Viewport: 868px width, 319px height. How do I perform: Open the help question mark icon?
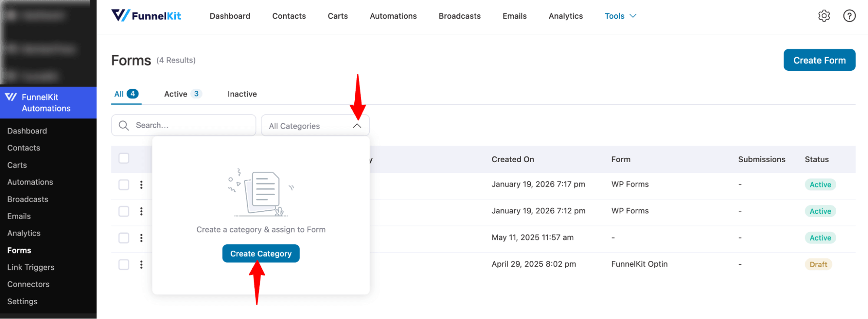(x=849, y=16)
